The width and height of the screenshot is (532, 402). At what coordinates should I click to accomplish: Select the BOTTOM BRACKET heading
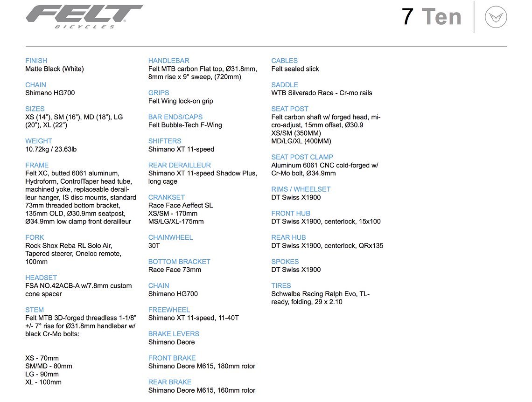[179, 262]
